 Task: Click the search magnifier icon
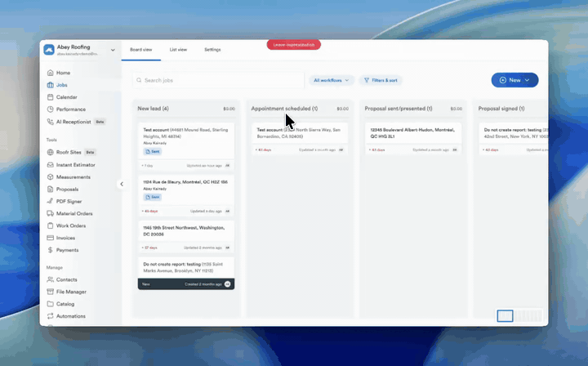tap(139, 80)
